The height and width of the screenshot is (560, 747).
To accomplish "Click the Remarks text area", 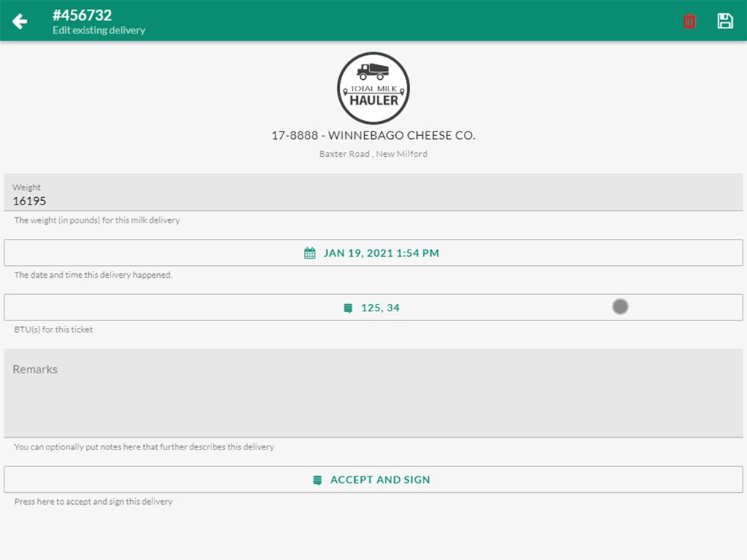I will tap(373, 393).
